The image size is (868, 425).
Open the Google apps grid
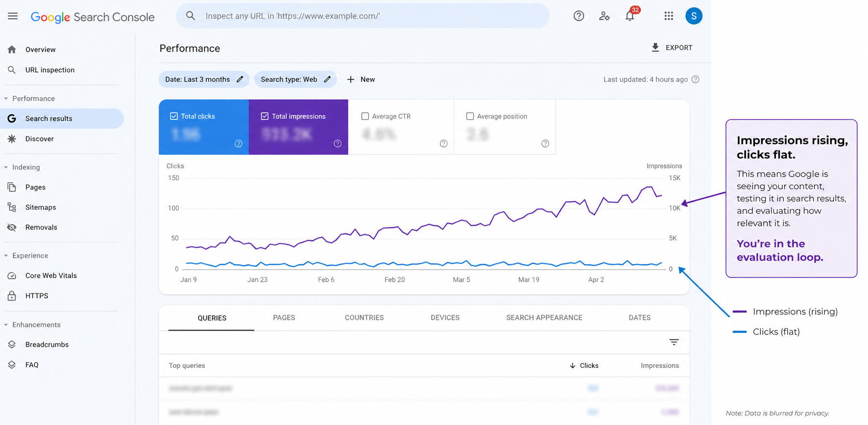[x=668, y=16]
